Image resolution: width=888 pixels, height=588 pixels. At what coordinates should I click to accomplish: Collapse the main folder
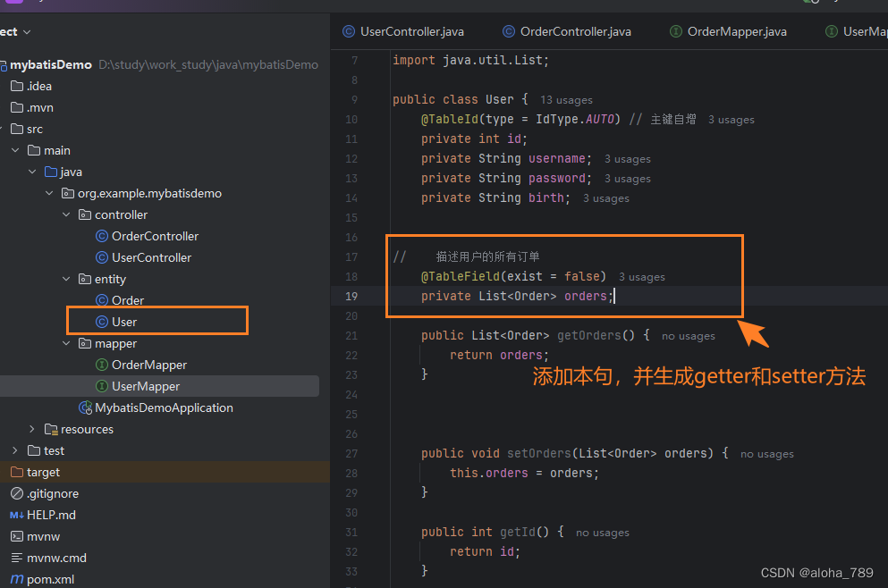coord(15,150)
